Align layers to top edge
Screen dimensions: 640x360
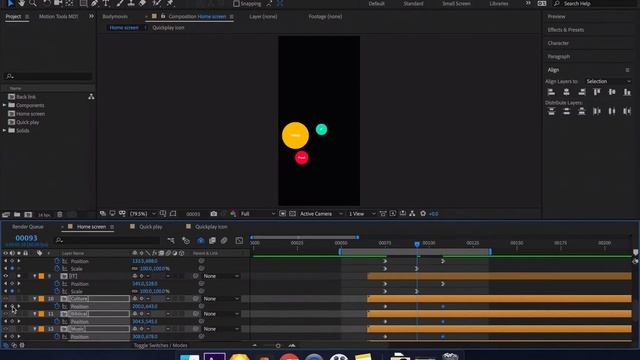597,92
